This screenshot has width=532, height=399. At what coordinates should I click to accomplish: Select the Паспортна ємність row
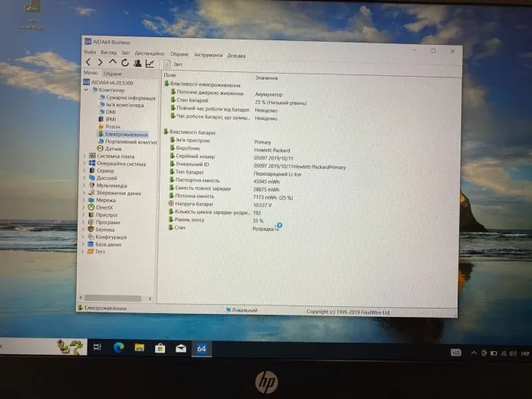pos(225,181)
